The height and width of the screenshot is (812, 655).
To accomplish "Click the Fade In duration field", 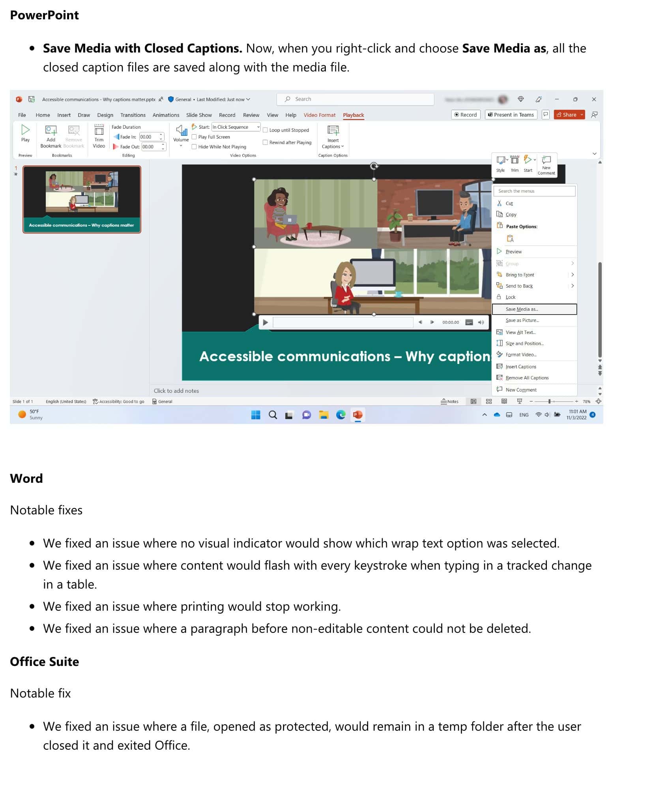I will 150,137.
